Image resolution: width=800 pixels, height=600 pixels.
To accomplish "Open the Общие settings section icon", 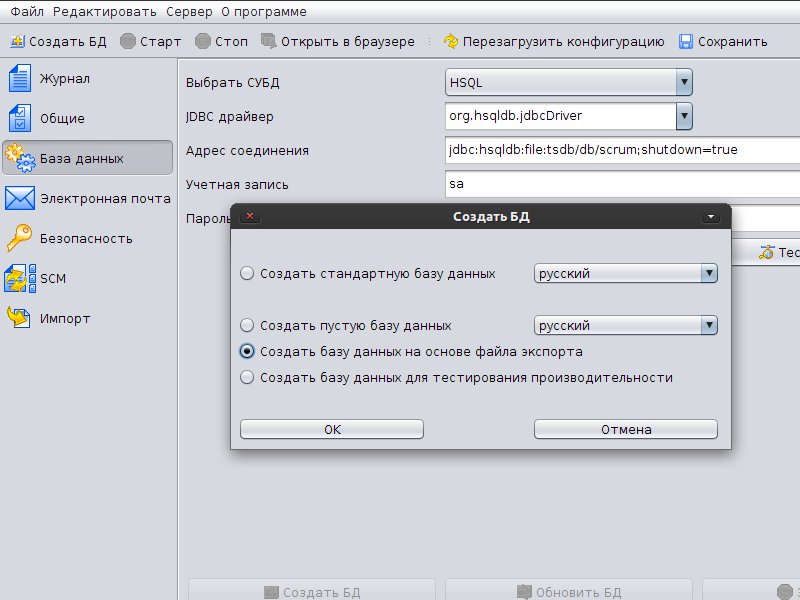I will coord(20,118).
